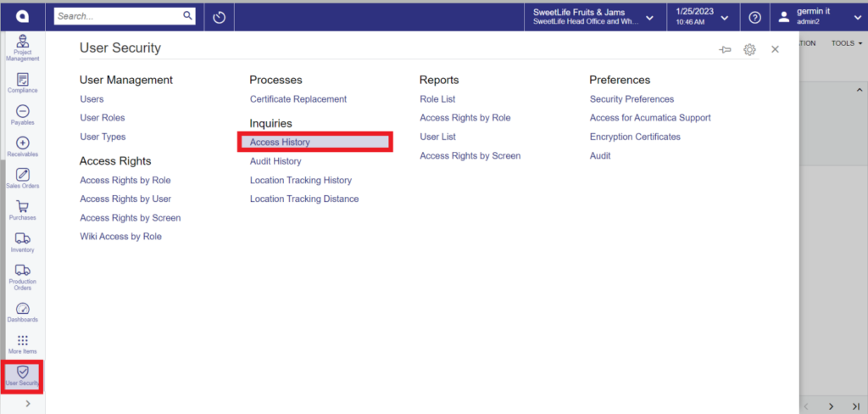Open the Receivables workspace
868x414 pixels.
pos(23,147)
